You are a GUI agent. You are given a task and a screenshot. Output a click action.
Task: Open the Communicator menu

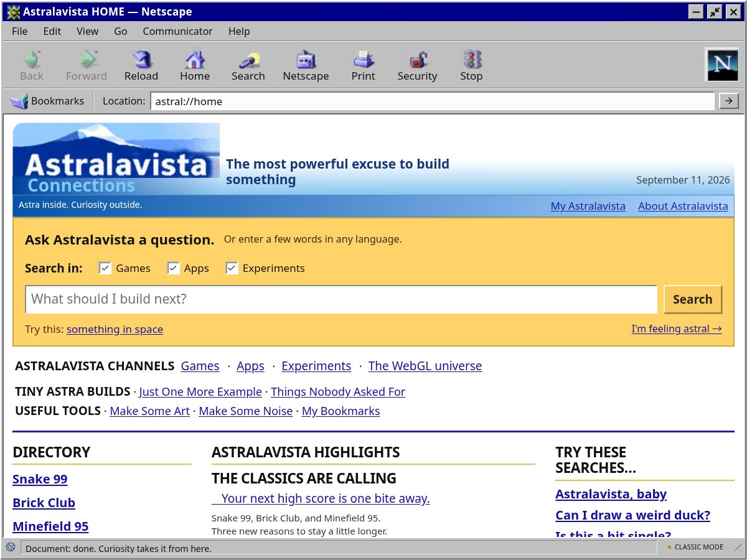click(177, 31)
